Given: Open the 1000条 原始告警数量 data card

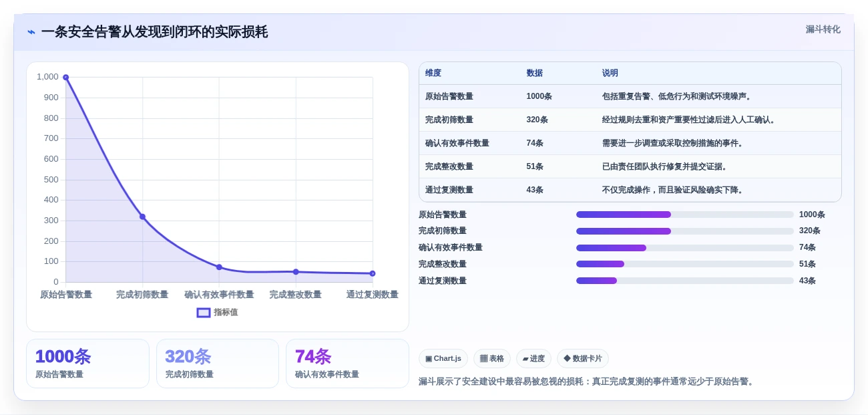Looking at the screenshot, I should click(87, 364).
